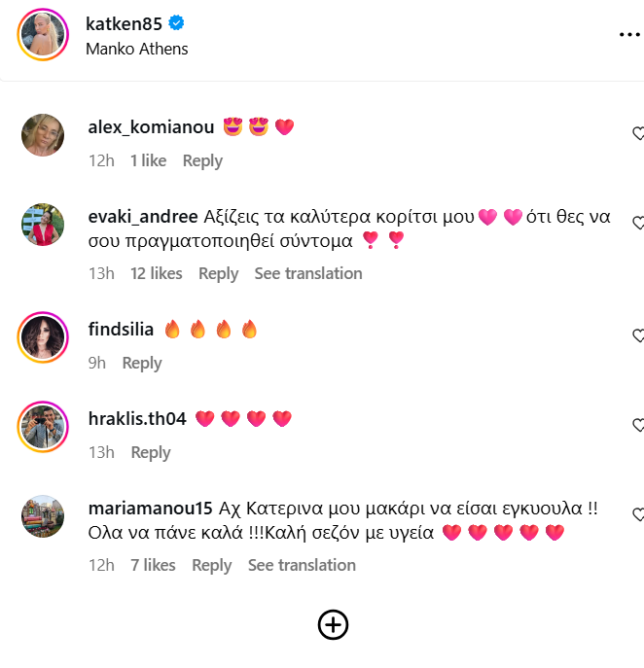
Task: Like hraklis.th04's comment with heart icon
Action: tap(638, 425)
